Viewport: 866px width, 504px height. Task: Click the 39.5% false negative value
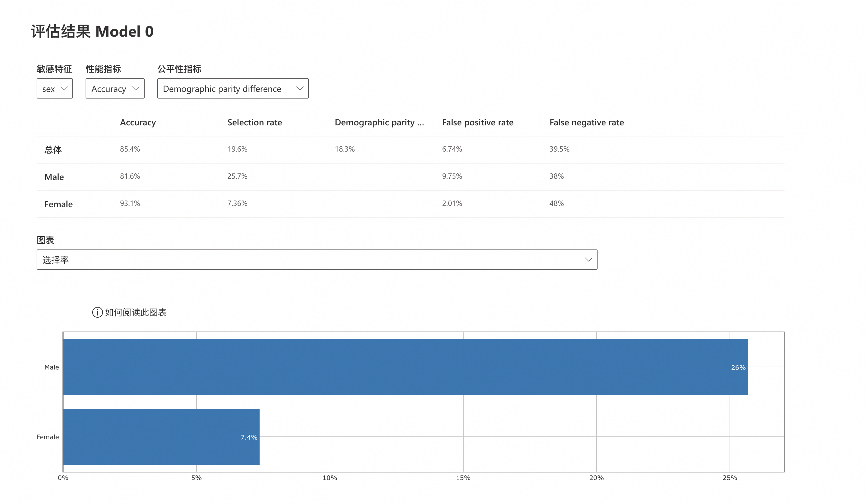(559, 149)
